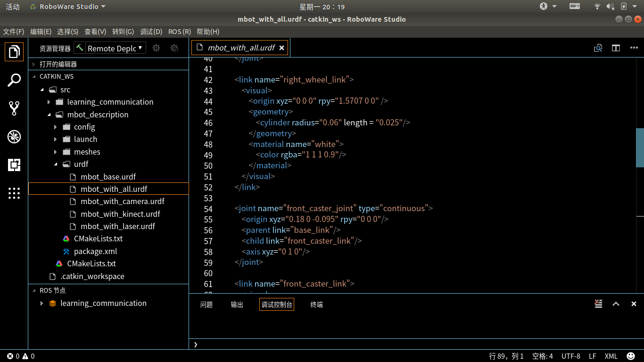This screenshot has width=644, height=362.
Task: Open the Search view in the activity bar
Action: pos(14,80)
